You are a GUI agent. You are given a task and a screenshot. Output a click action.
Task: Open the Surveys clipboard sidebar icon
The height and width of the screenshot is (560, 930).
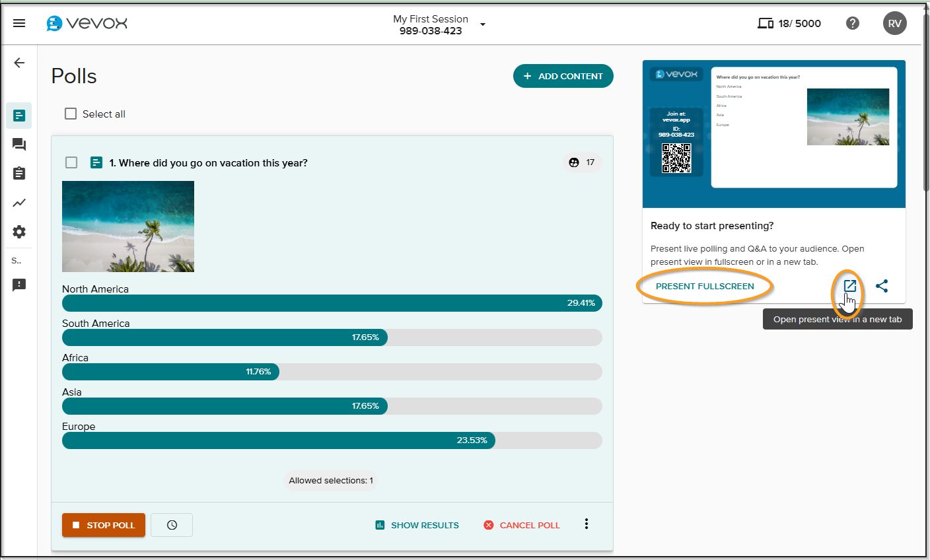tap(19, 173)
